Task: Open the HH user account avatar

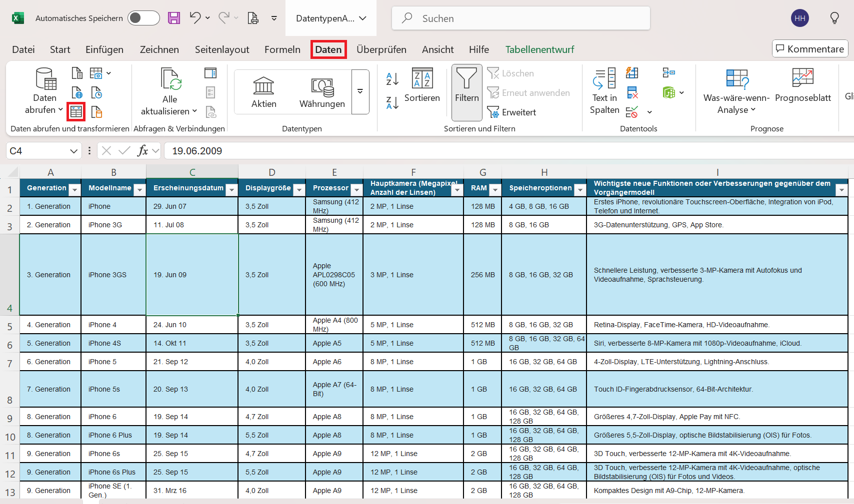Action: (800, 18)
